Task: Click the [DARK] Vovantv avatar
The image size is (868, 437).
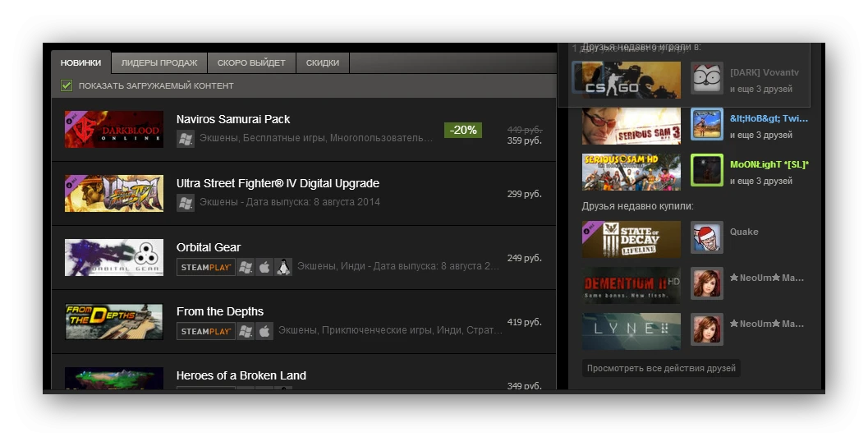Action: click(707, 78)
